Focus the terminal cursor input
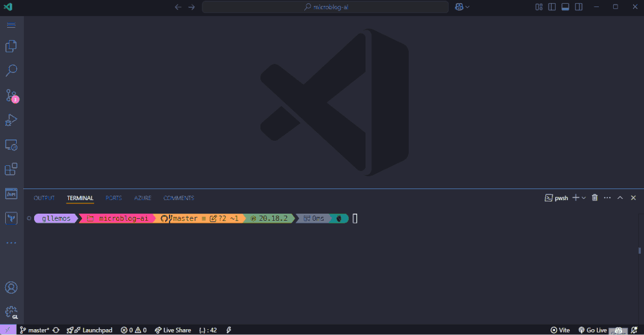The width and height of the screenshot is (644, 335). [x=355, y=218]
